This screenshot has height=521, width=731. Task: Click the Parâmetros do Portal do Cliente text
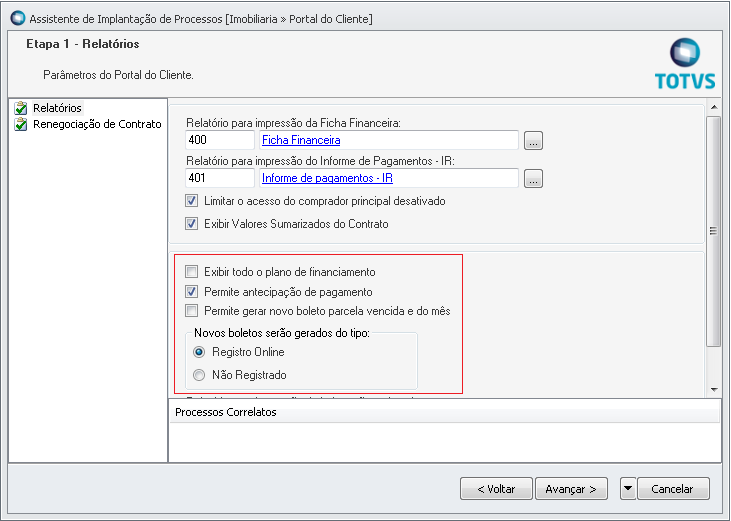[118, 75]
